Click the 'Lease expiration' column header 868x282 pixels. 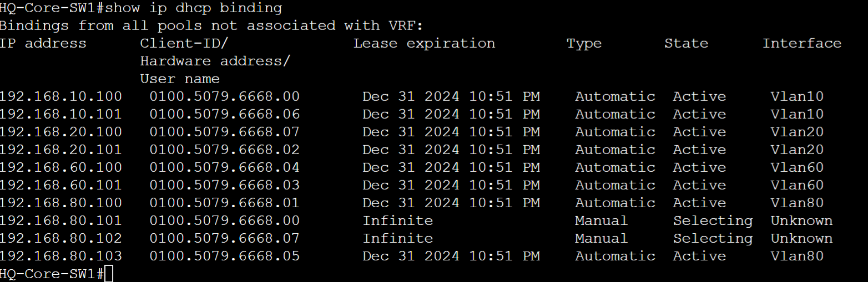(x=424, y=43)
